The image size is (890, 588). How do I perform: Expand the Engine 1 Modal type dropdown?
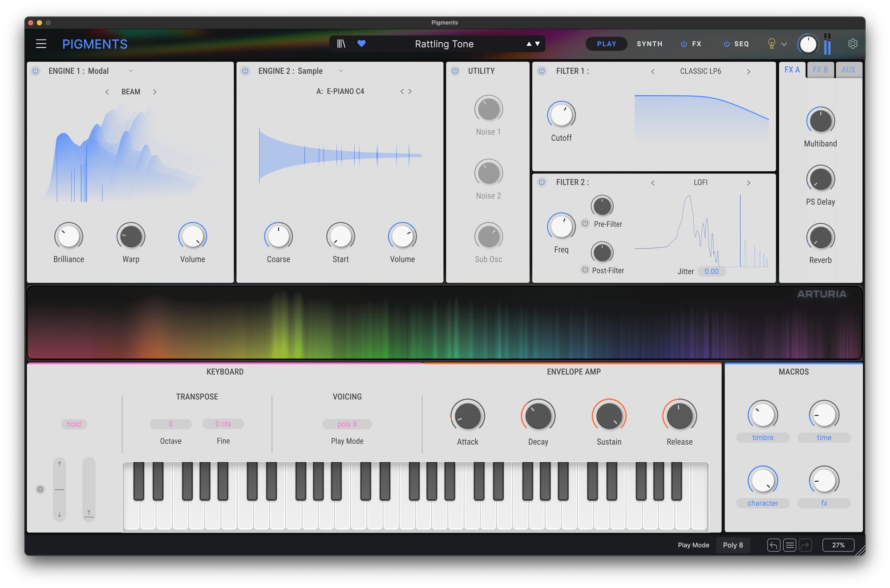coord(131,71)
